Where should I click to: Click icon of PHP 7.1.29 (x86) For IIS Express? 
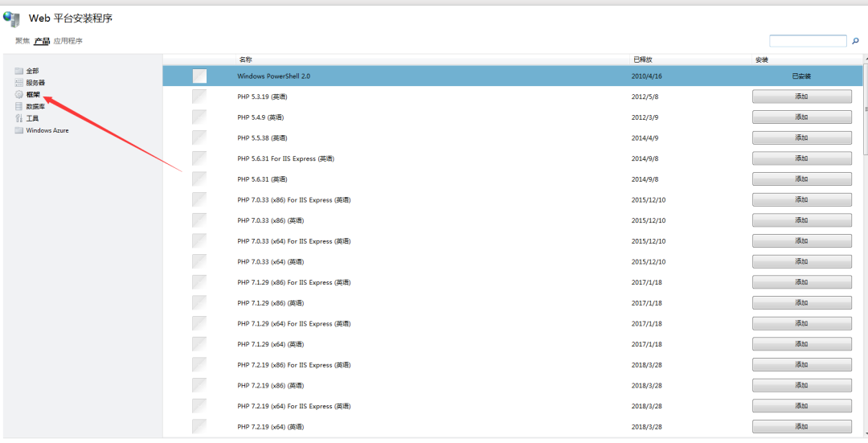[199, 282]
